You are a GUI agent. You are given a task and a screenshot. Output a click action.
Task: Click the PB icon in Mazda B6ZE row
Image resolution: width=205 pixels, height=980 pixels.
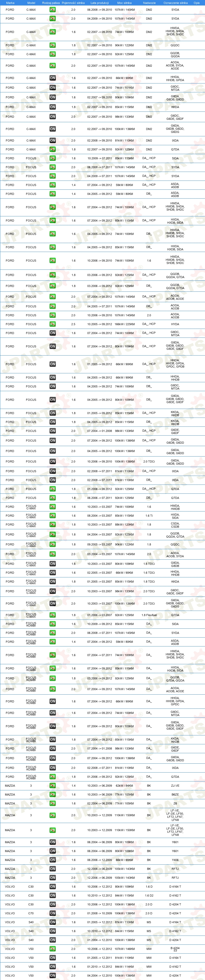[53, 794]
